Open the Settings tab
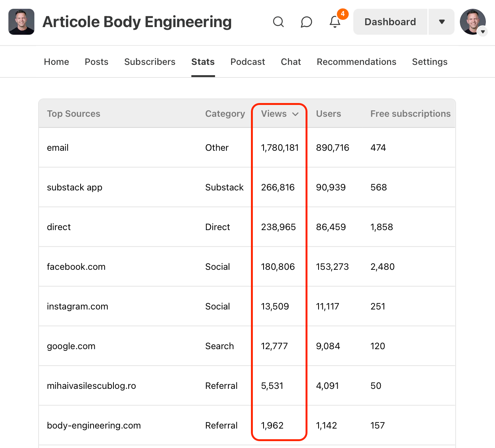 (430, 62)
